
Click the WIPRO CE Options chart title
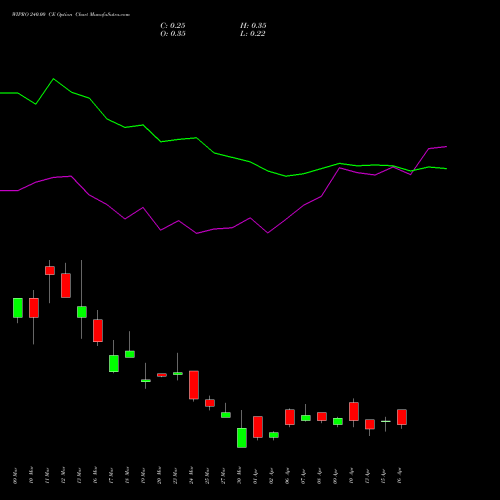click(x=71, y=15)
